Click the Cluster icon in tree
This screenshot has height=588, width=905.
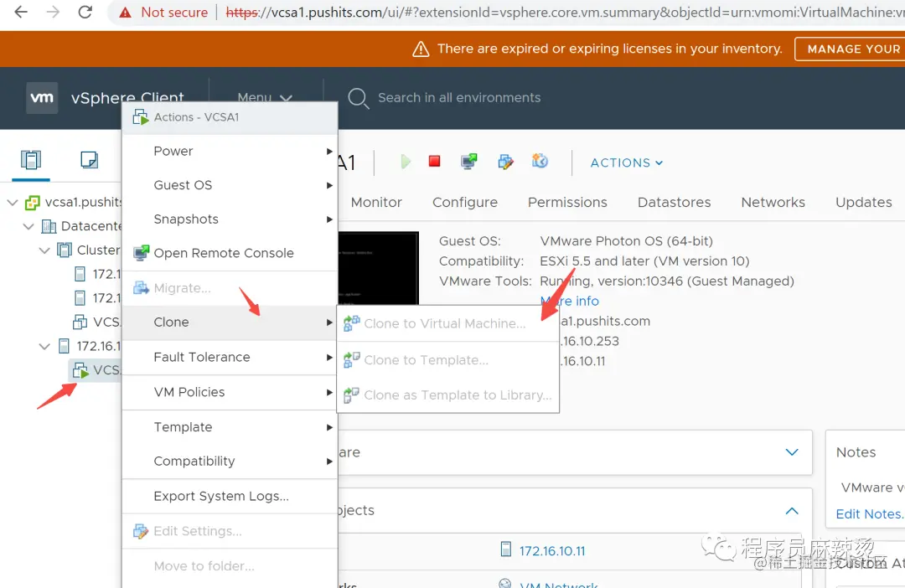click(x=65, y=250)
